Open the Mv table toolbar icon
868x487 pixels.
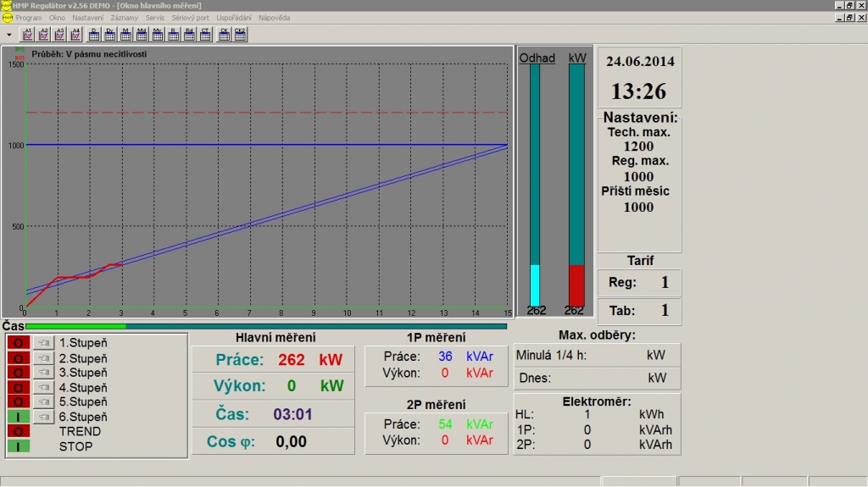pyautogui.click(x=158, y=35)
